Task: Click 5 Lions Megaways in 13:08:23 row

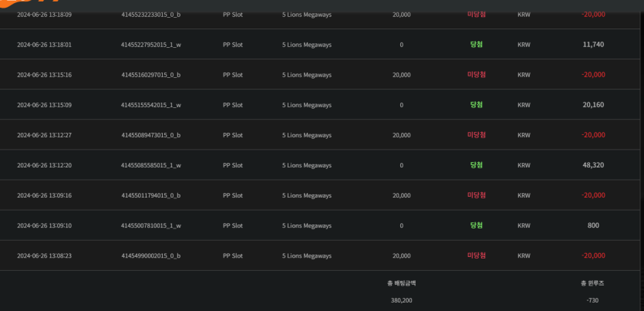Action: click(307, 255)
